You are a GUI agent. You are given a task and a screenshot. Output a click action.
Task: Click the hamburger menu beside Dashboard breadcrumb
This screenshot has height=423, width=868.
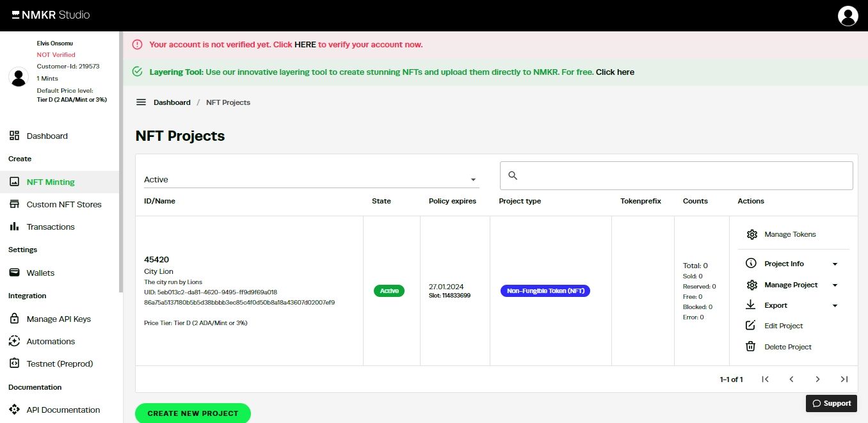[x=140, y=102]
